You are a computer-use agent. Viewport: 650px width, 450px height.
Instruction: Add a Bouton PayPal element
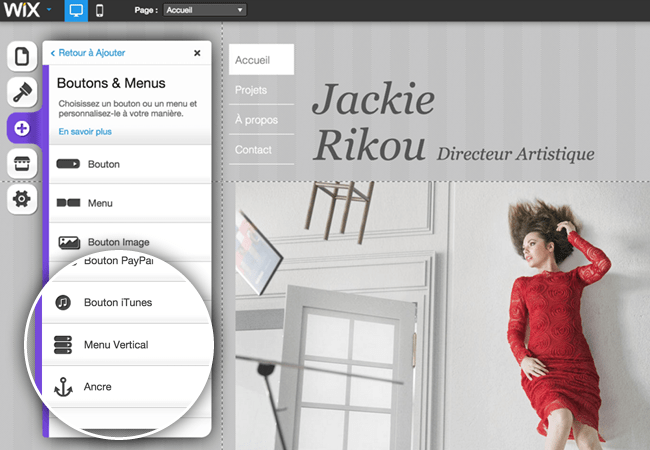pos(118,266)
